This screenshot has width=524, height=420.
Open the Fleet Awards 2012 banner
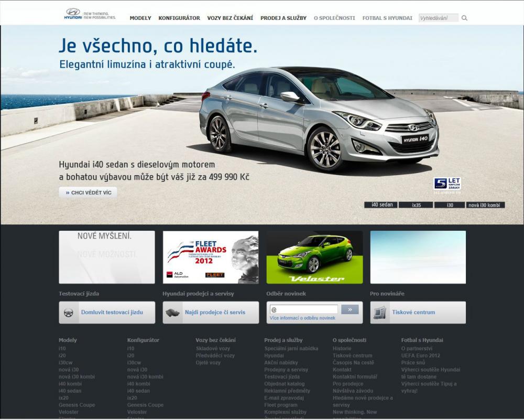point(211,257)
